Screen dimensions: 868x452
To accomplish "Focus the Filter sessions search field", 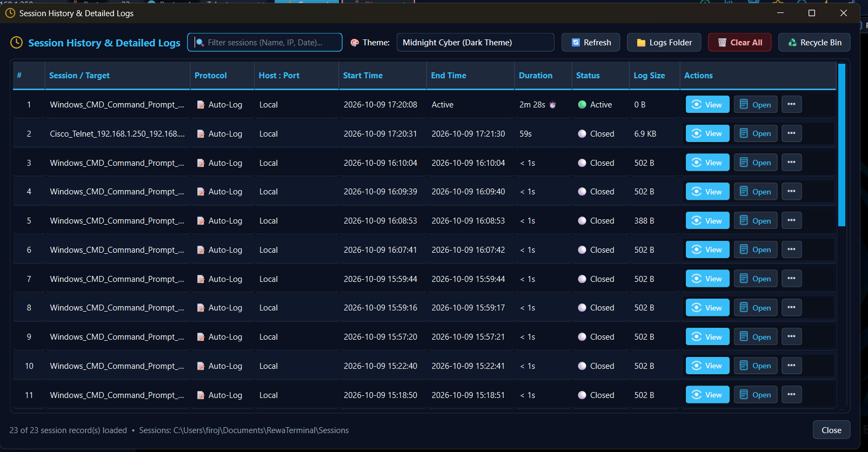I will [x=265, y=42].
